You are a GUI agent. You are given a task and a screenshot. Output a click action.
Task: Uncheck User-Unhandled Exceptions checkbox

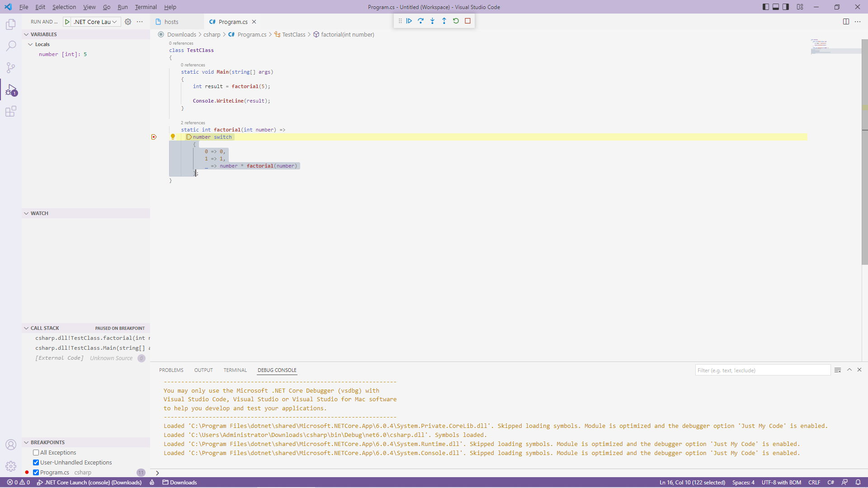click(36, 462)
